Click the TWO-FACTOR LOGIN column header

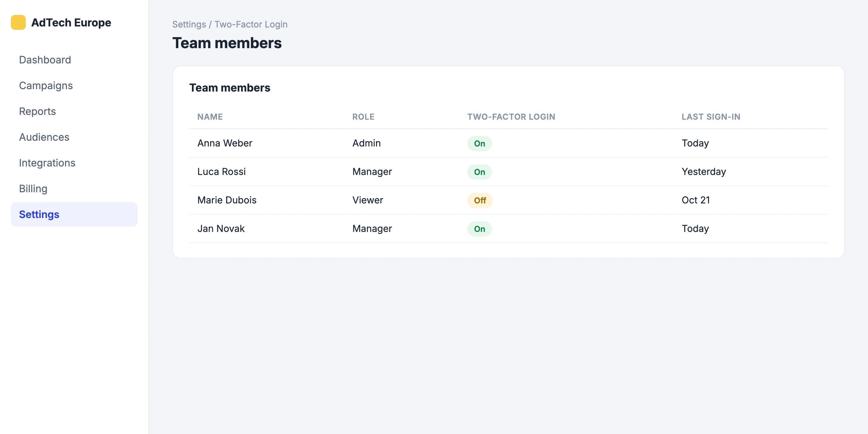[511, 117]
